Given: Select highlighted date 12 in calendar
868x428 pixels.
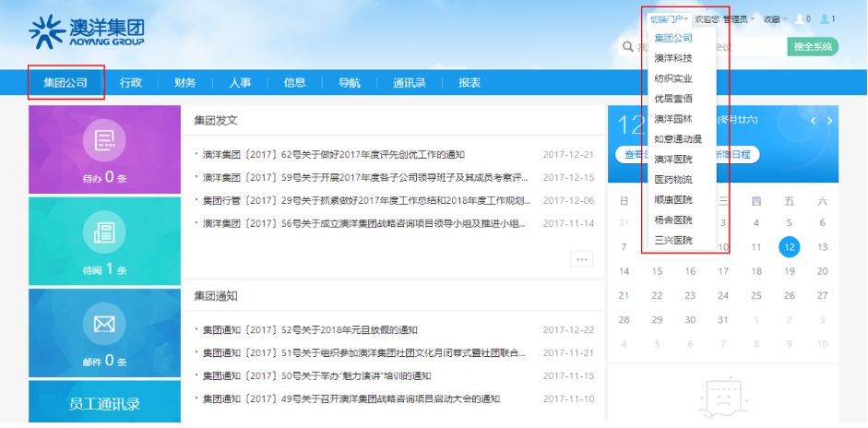Looking at the screenshot, I should pyautogui.click(x=790, y=247).
